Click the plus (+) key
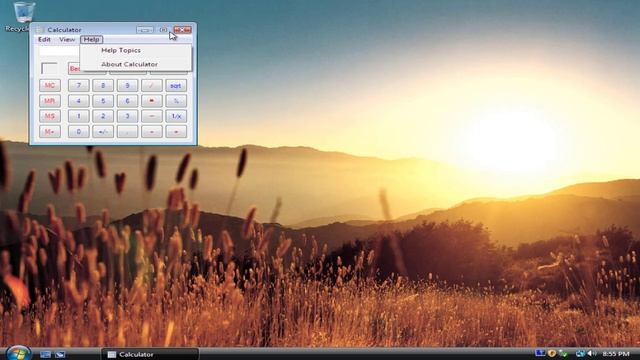 151,131
